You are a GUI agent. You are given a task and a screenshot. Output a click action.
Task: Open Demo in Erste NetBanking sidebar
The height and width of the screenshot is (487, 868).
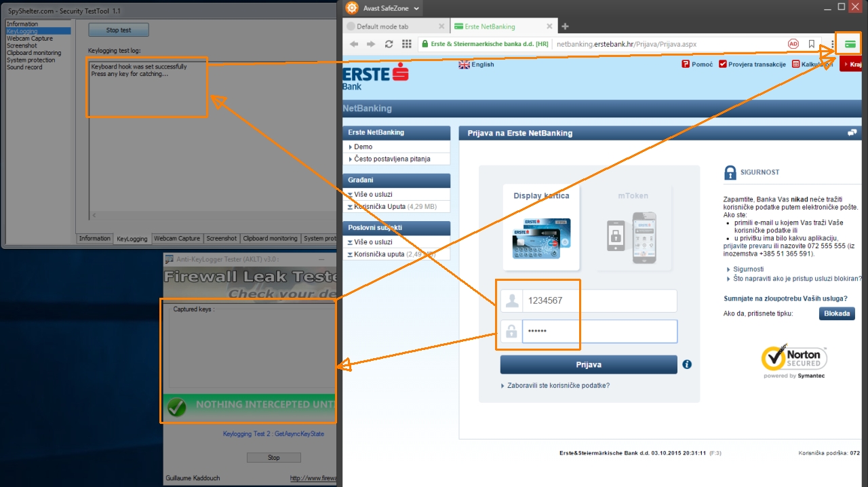click(363, 147)
